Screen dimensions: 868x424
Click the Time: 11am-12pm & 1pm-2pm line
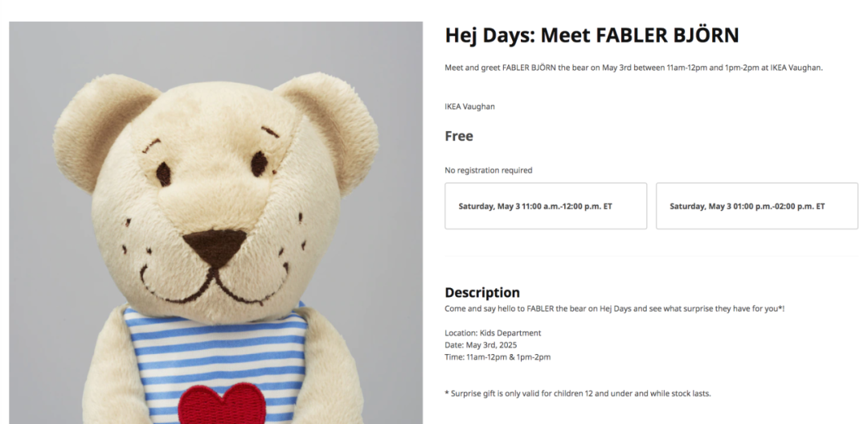497,357
